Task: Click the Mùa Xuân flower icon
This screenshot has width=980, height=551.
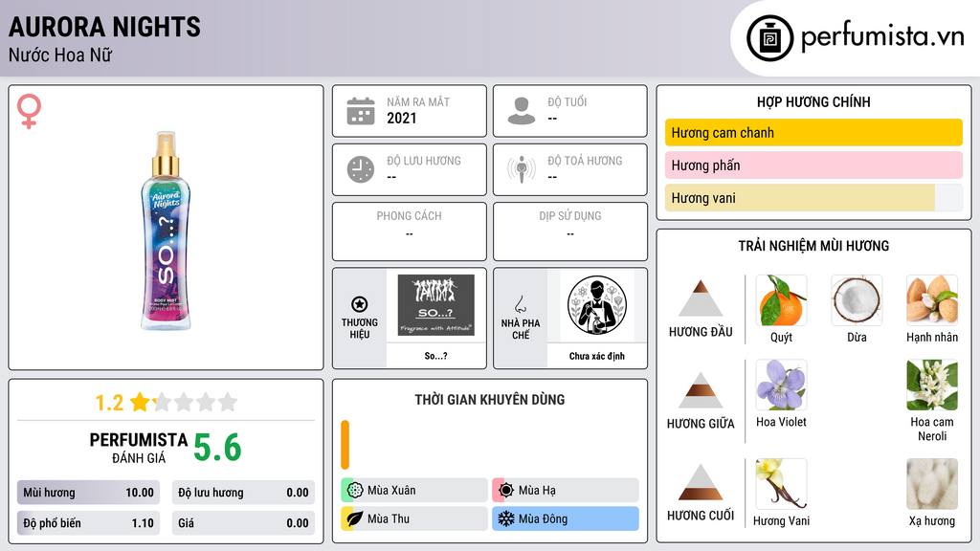Action: pos(355,490)
